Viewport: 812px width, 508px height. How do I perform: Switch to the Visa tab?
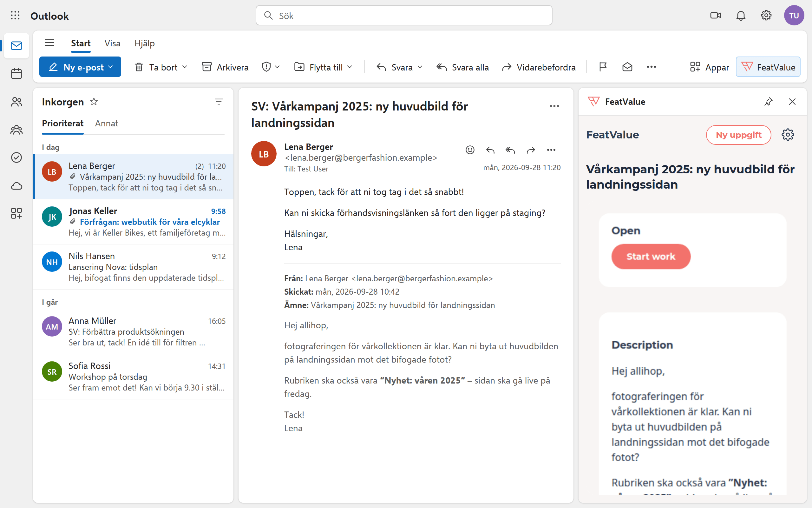112,43
